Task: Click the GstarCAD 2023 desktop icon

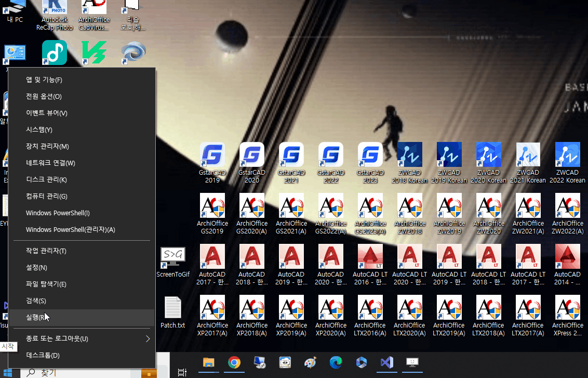Action: click(x=370, y=162)
